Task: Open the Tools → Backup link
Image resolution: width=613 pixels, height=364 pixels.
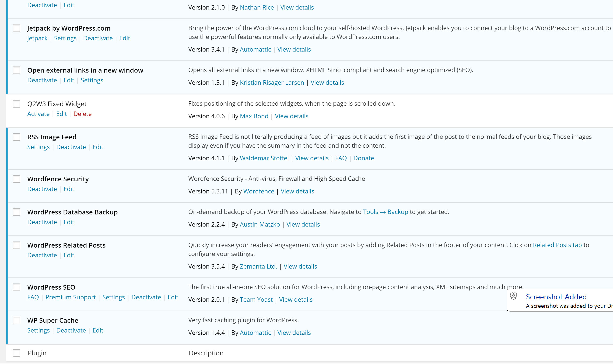Action: click(x=385, y=212)
